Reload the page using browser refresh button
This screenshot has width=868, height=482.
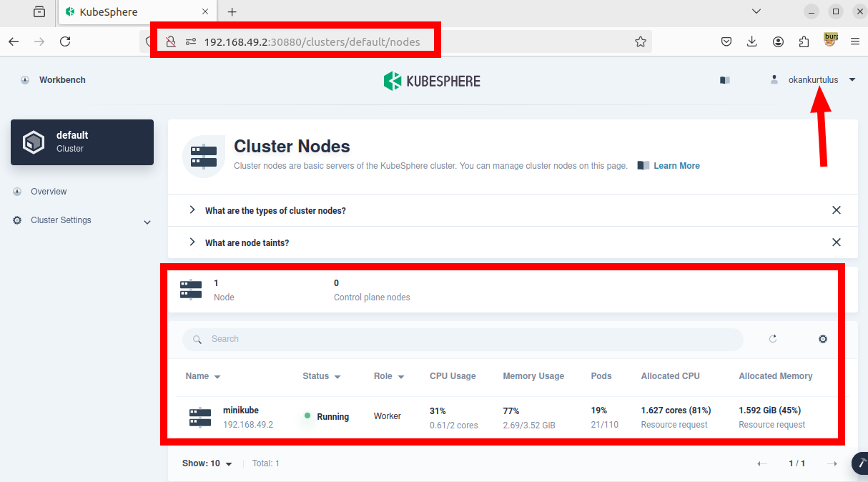click(x=65, y=41)
